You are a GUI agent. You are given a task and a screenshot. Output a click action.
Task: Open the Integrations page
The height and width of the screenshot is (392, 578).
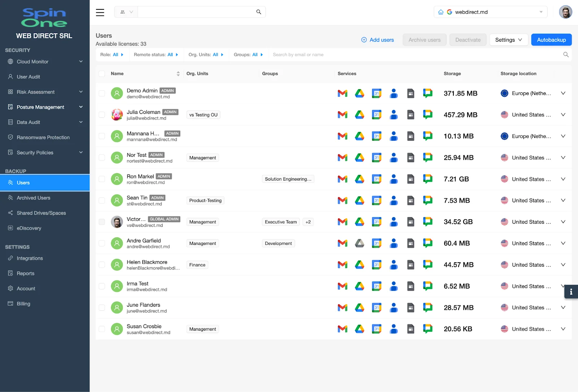[29, 258]
